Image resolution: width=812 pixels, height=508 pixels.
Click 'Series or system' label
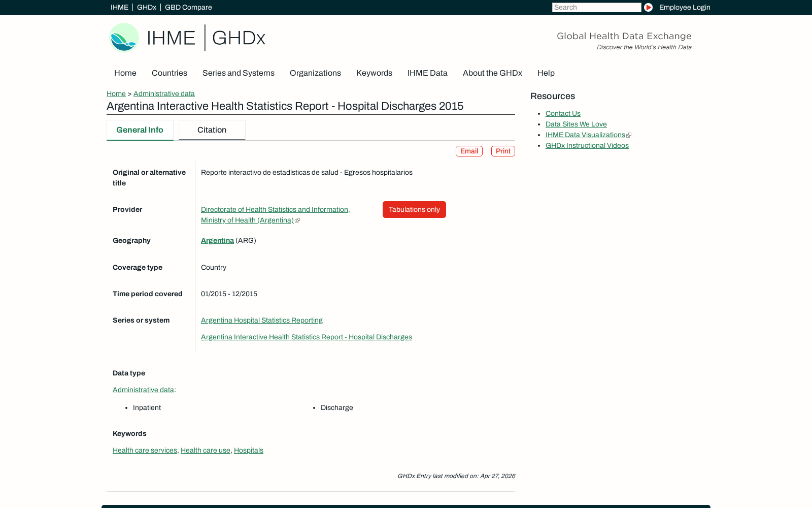point(141,321)
